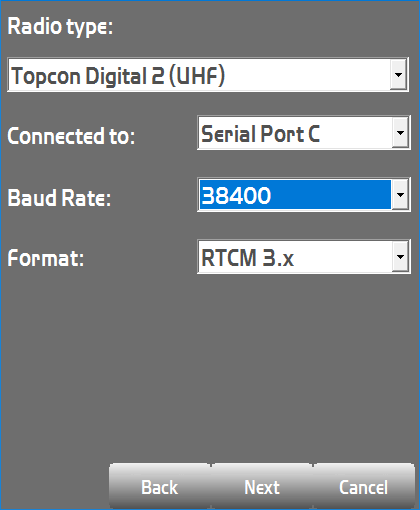
Task: Click the Radio type label
Action: (x=60, y=27)
